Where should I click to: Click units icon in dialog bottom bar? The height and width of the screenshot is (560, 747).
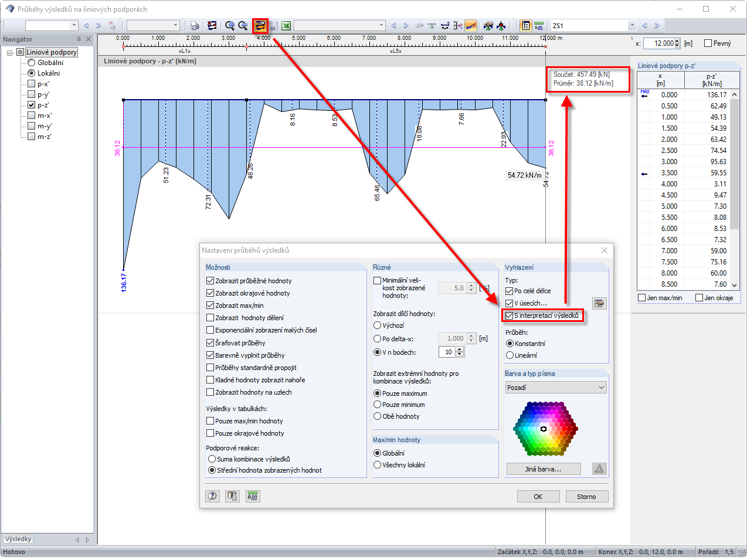pyautogui.click(x=252, y=496)
